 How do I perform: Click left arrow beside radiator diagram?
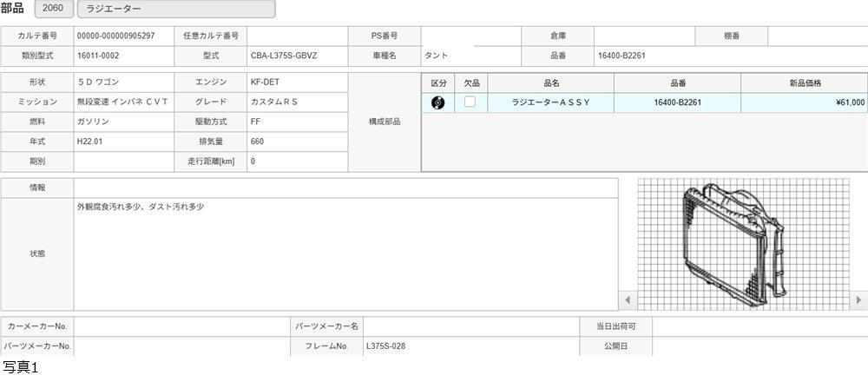[628, 300]
